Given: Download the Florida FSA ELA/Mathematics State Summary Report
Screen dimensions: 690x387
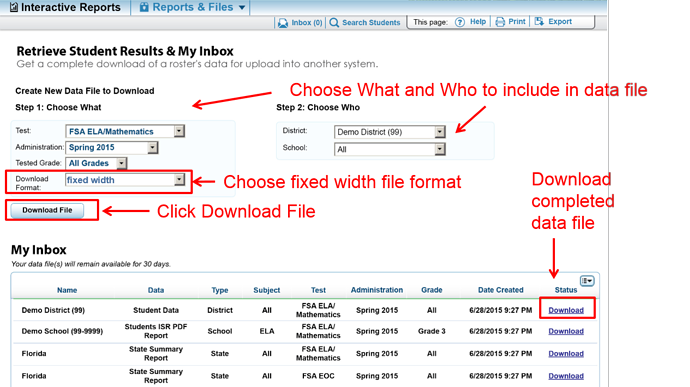Looking at the screenshot, I should (x=566, y=354).
